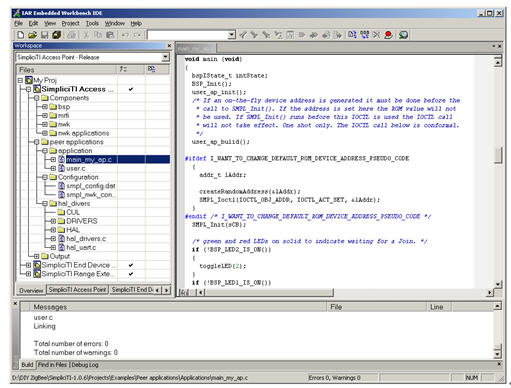Open the Project menu
Image resolution: width=511 pixels, height=388 pixels.
coord(70,23)
